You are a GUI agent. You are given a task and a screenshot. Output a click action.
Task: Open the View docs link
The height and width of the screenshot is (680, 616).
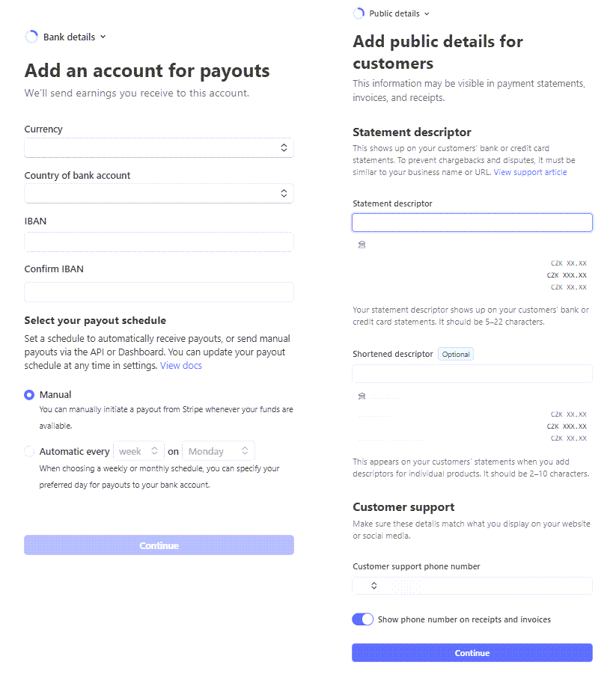click(181, 366)
